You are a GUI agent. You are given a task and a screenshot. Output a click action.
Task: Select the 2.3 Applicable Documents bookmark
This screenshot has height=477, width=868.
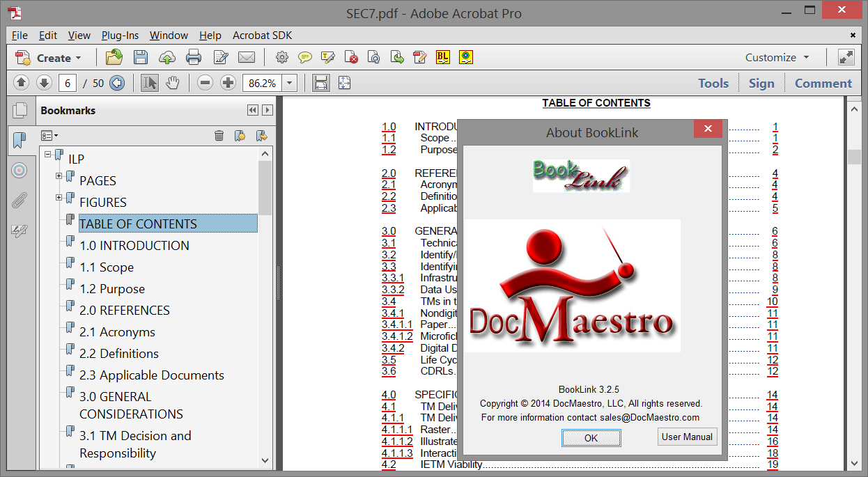(x=152, y=375)
